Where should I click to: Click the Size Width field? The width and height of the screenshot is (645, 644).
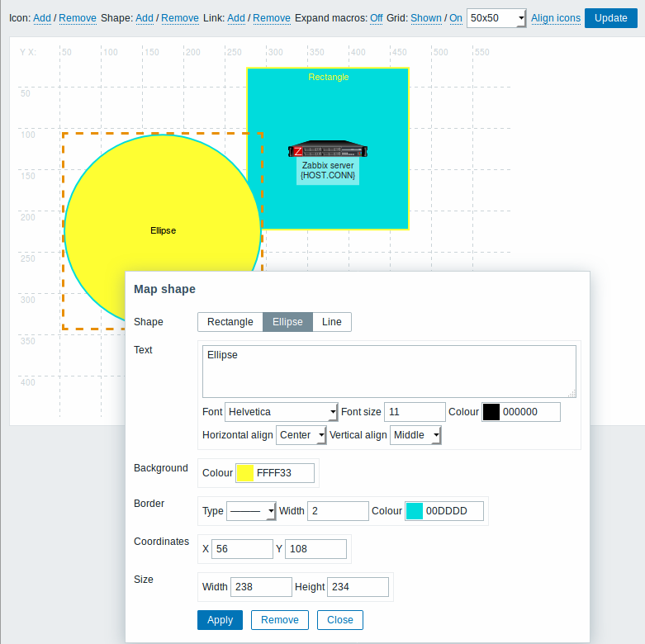pos(261,587)
